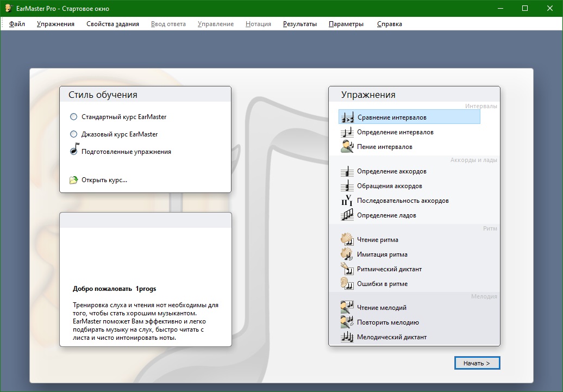Choose the Имитация ритма icon

[x=347, y=254]
